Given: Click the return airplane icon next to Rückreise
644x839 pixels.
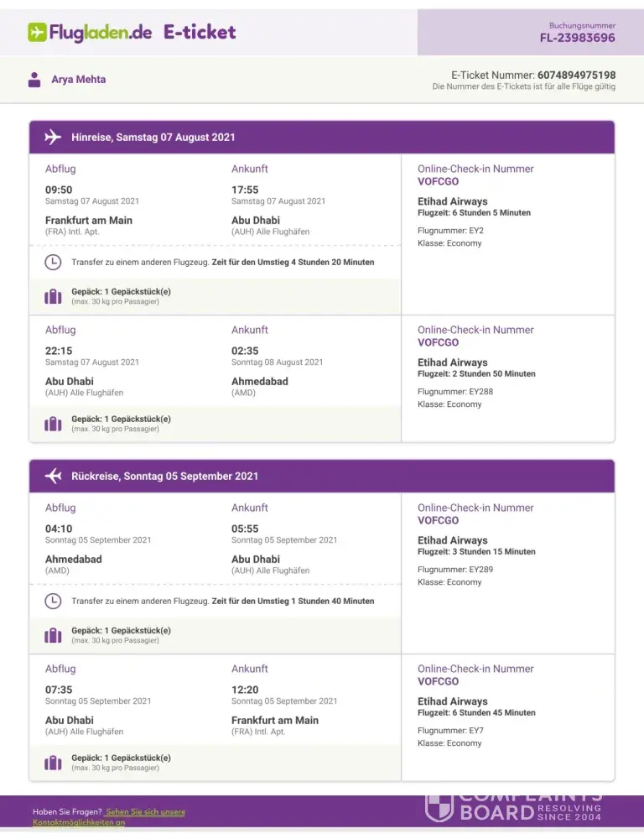Looking at the screenshot, I should pos(53,476).
